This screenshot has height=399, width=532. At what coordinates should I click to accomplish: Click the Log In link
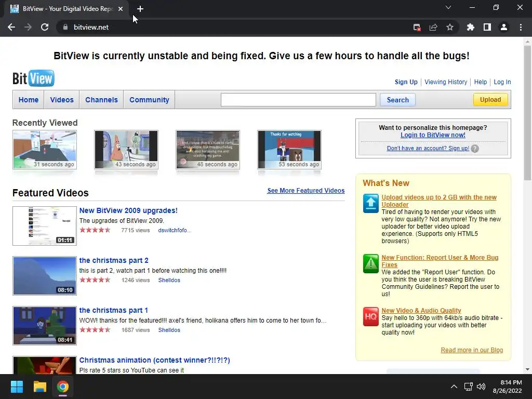502,82
